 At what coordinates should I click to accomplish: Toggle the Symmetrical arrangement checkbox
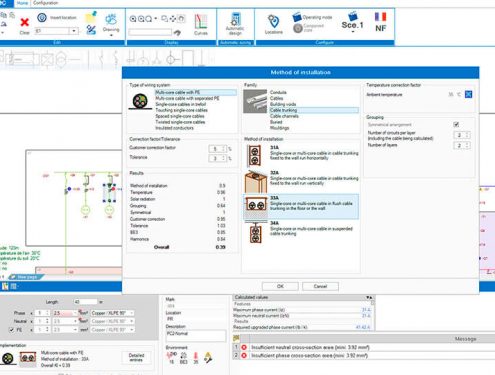(456, 125)
